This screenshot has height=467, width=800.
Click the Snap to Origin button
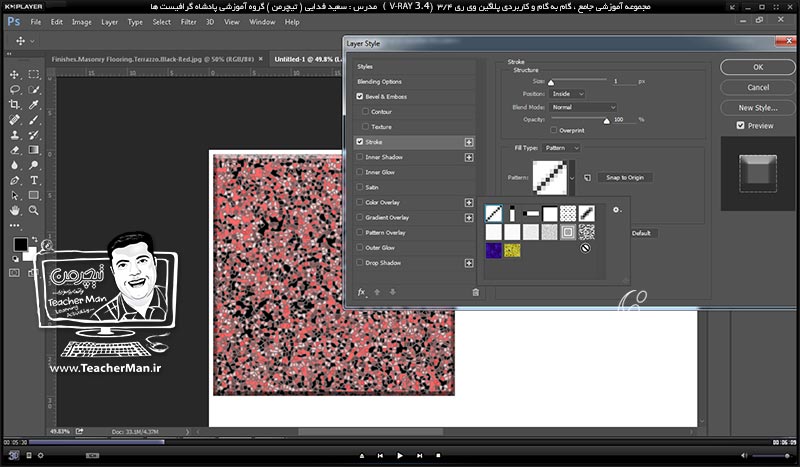point(625,178)
